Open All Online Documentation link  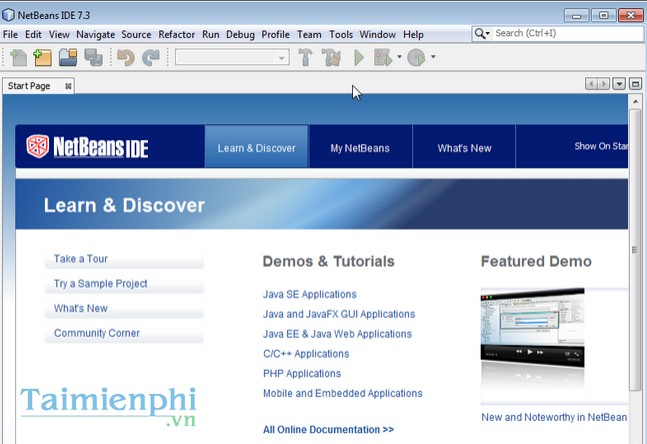328,430
